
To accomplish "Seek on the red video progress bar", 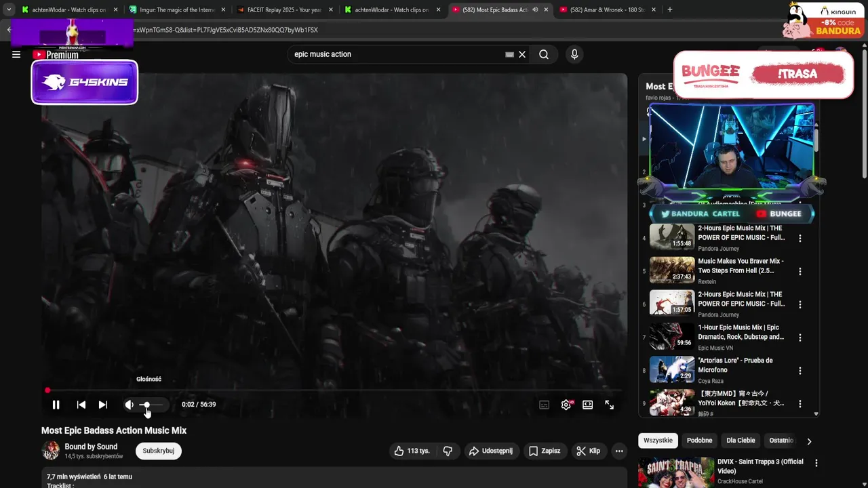I will [334, 390].
